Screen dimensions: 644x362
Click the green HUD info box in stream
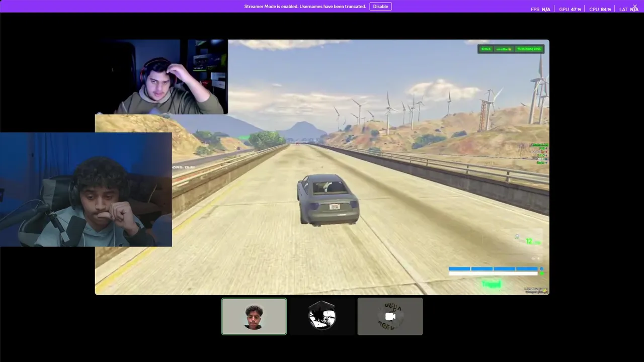511,49
